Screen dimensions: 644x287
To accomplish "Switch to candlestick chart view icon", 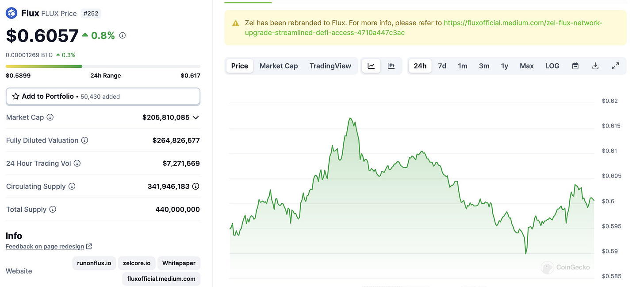I will pyautogui.click(x=391, y=66).
